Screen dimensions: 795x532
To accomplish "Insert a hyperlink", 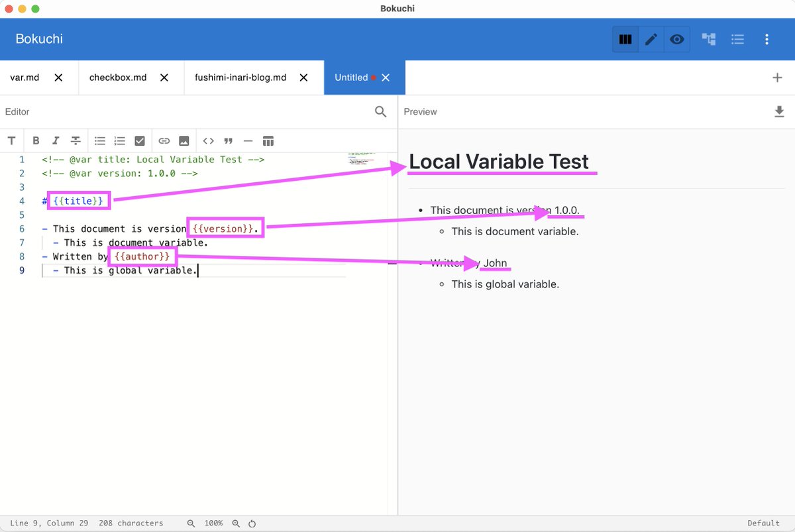I will 164,140.
